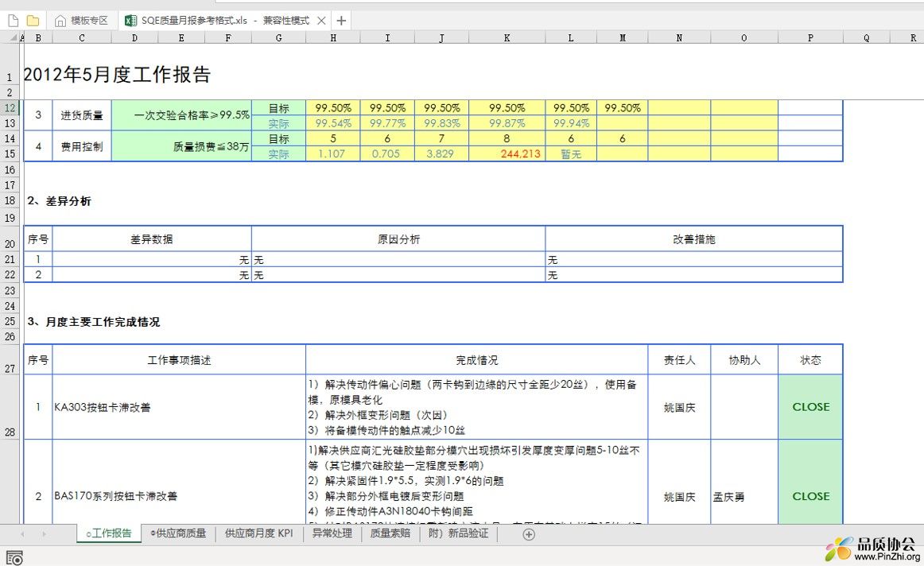Click the 协助人 header cell
Viewport: 924px width, 566px height.
pyautogui.click(x=744, y=360)
